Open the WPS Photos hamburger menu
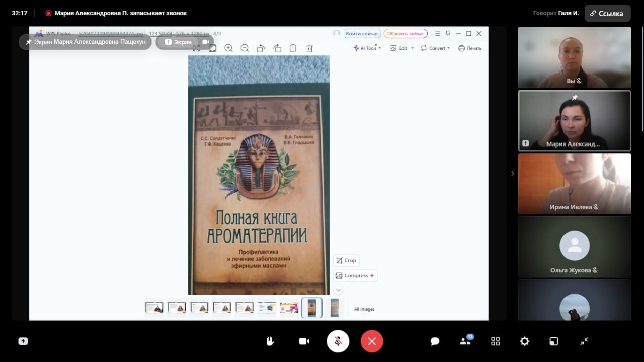The height and width of the screenshot is (362, 644). 437,34
